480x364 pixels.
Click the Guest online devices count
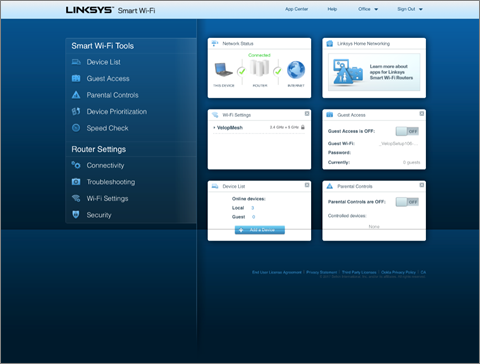point(253,217)
